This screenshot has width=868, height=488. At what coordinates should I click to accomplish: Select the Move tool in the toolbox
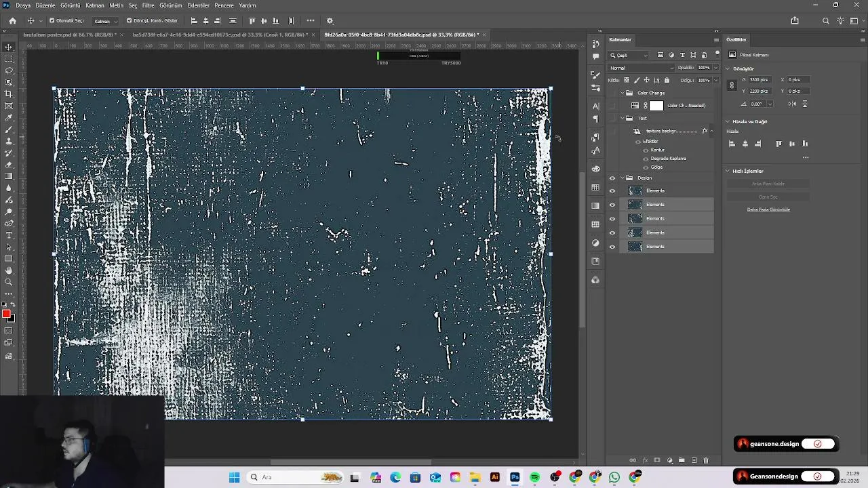(9, 47)
